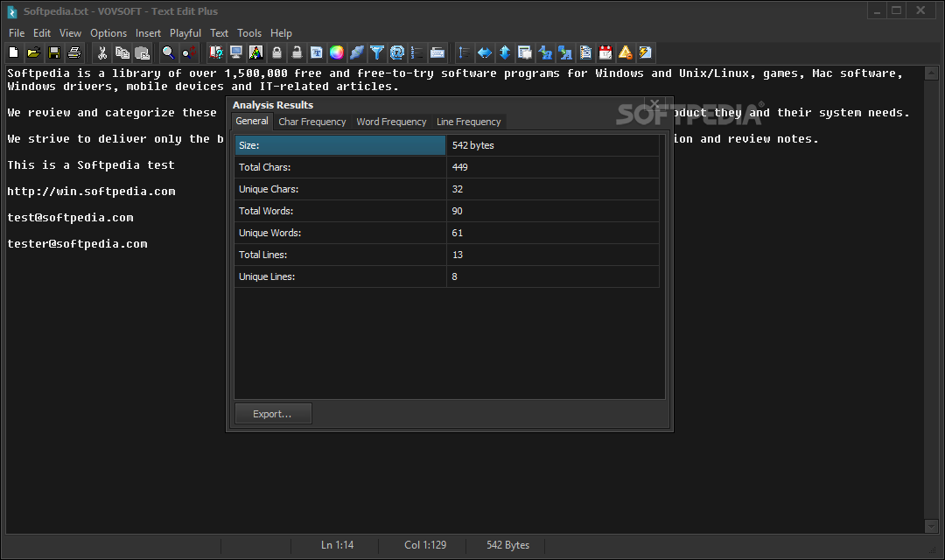Create a new file with toolbar icon
The image size is (945, 560).
[x=13, y=53]
